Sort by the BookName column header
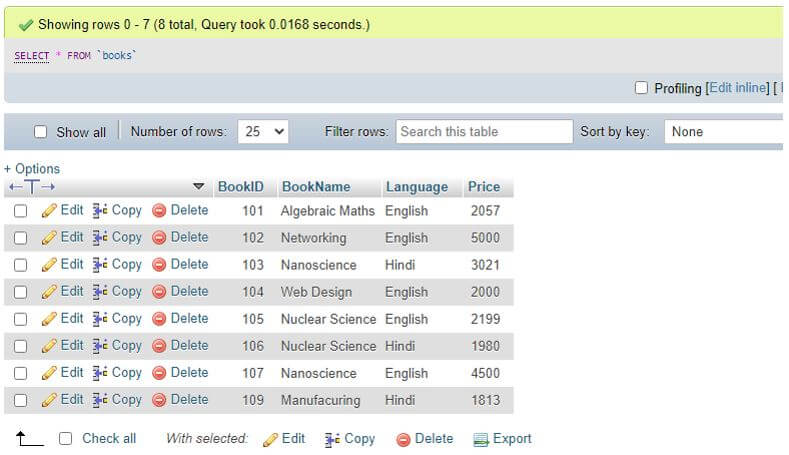 tap(316, 187)
